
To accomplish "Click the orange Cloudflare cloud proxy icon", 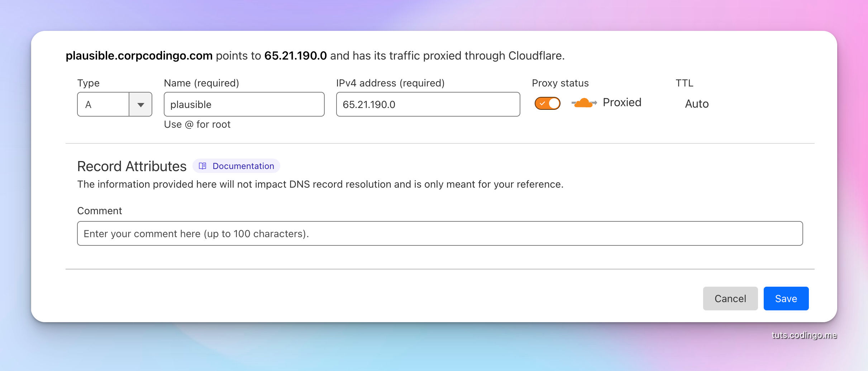I will pyautogui.click(x=584, y=103).
